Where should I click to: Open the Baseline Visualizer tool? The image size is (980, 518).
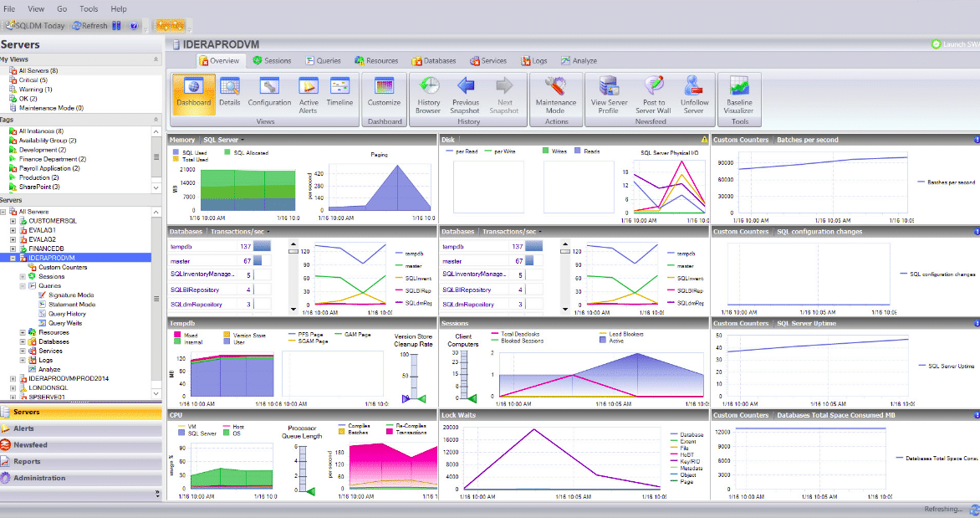coord(739,95)
